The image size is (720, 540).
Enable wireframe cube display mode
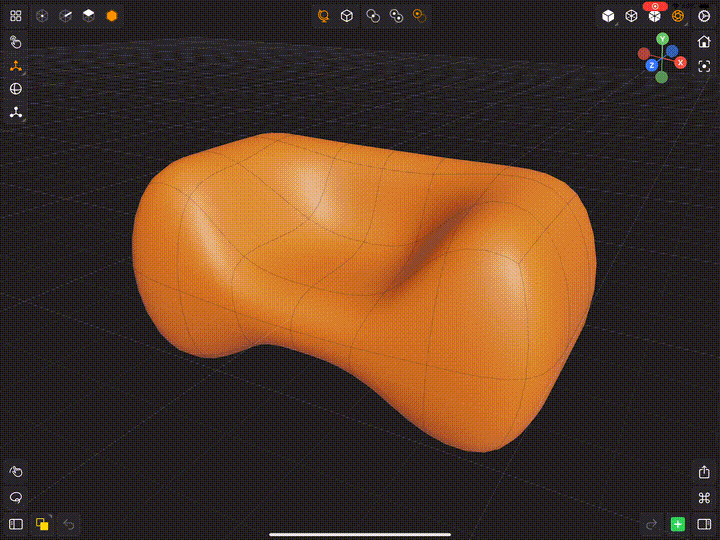pyautogui.click(x=631, y=16)
